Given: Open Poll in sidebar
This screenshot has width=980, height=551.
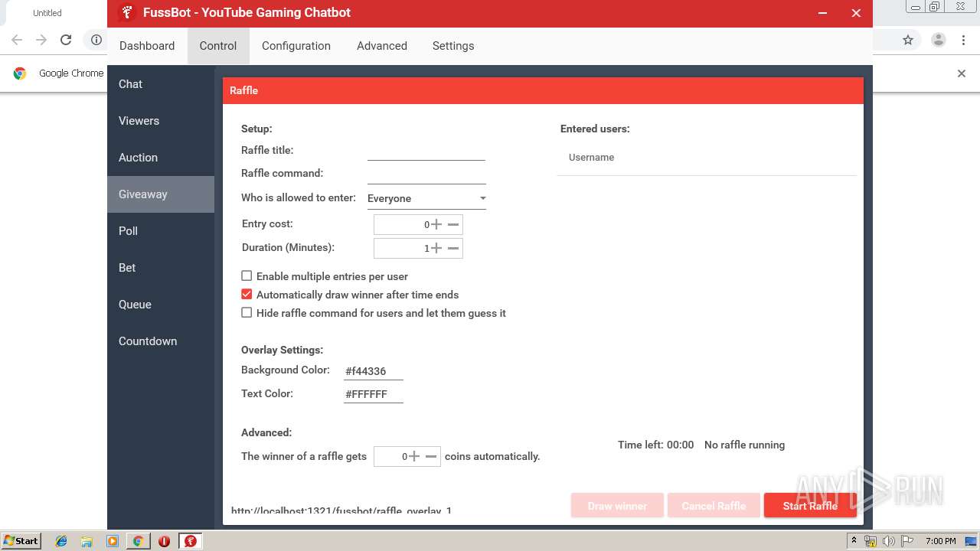Looking at the screenshot, I should 161,231.
